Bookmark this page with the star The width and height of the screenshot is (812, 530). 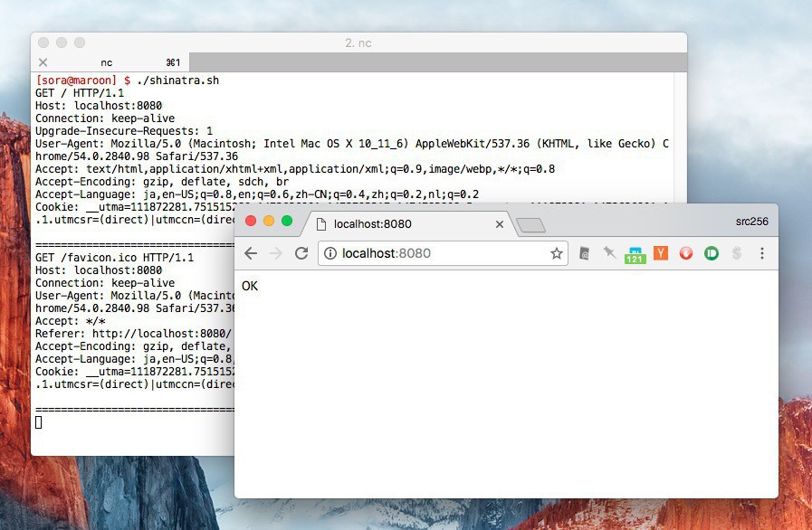click(x=557, y=253)
